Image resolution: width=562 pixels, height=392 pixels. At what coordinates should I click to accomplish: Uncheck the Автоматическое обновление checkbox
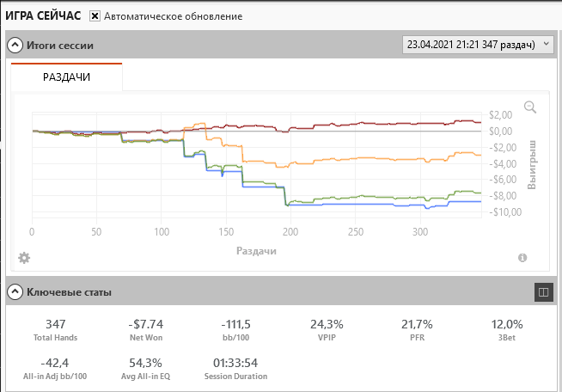(x=95, y=16)
